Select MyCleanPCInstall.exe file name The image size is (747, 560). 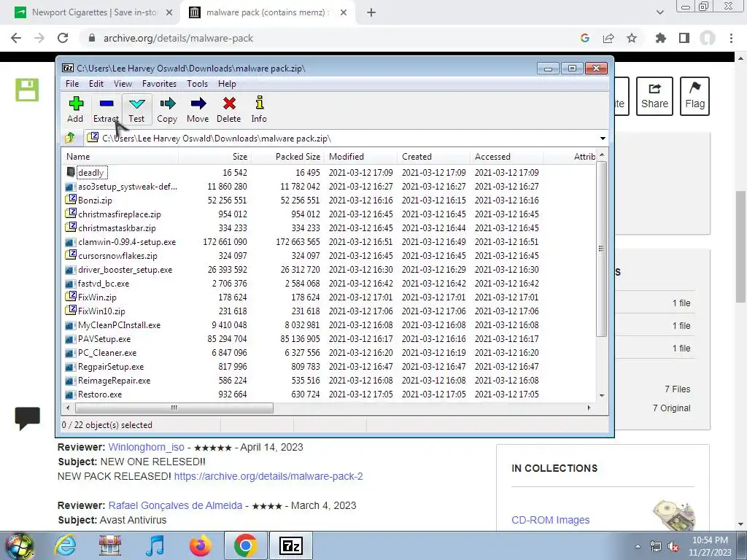[119, 325]
